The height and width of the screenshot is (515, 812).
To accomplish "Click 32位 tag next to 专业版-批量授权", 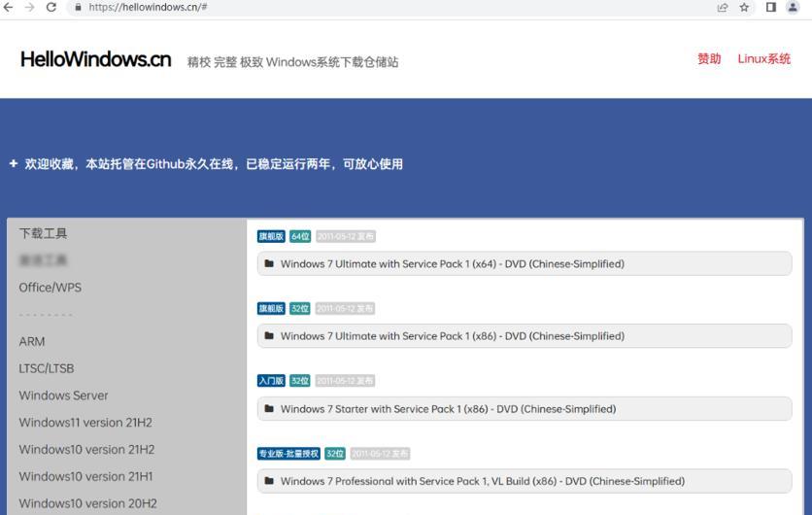I will point(335,454).
